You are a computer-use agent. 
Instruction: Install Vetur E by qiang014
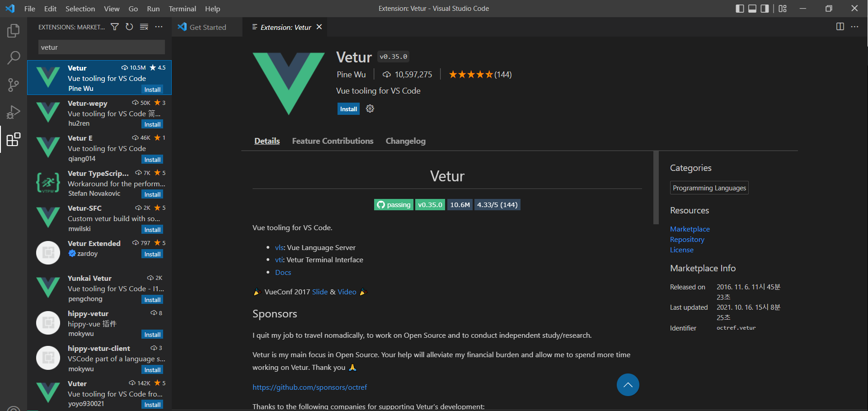coord(152,160)
